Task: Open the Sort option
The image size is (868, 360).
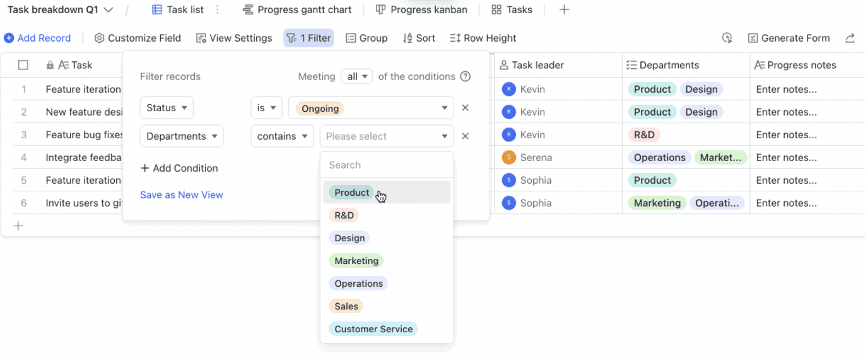Action: pos(419,38)
